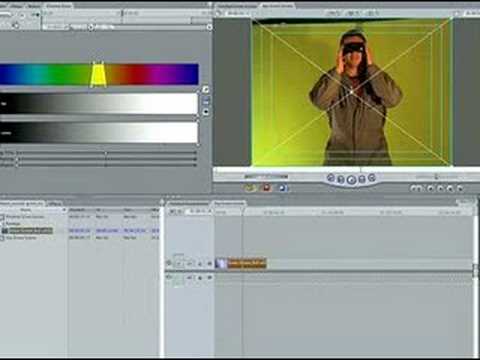
Task: Click the green screen video frame in the Canvas
Action: click(352, 92)
